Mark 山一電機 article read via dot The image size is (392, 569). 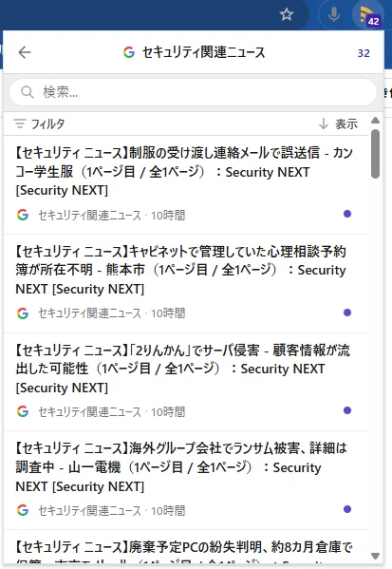[347, 509]
